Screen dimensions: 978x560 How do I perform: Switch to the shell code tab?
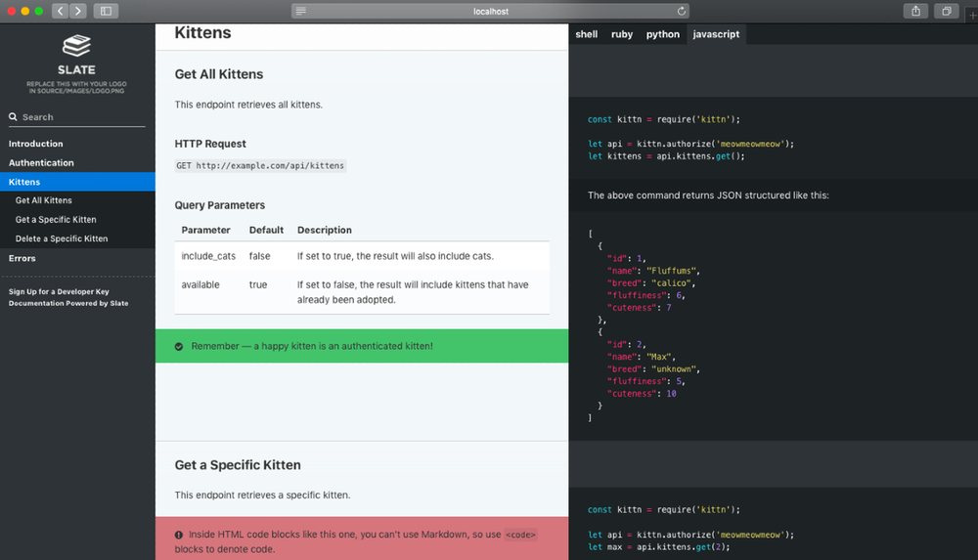click(586, 34)
